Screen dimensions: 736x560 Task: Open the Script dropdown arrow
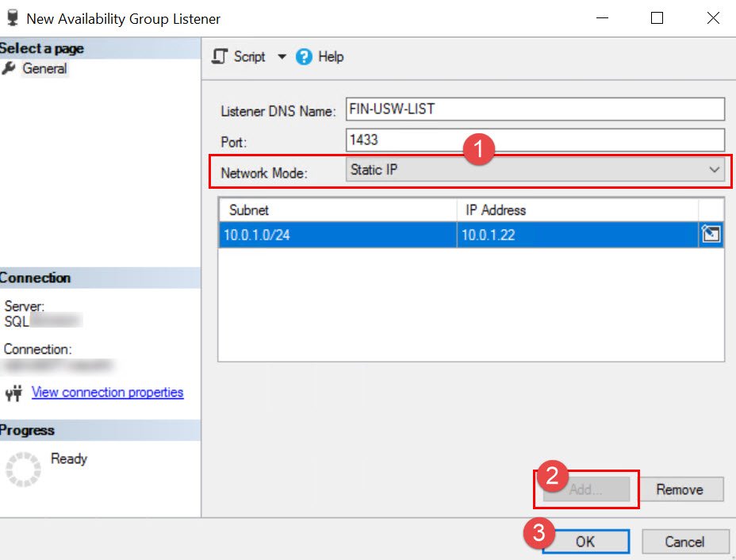pyautogui.click(x=282, y=57)
